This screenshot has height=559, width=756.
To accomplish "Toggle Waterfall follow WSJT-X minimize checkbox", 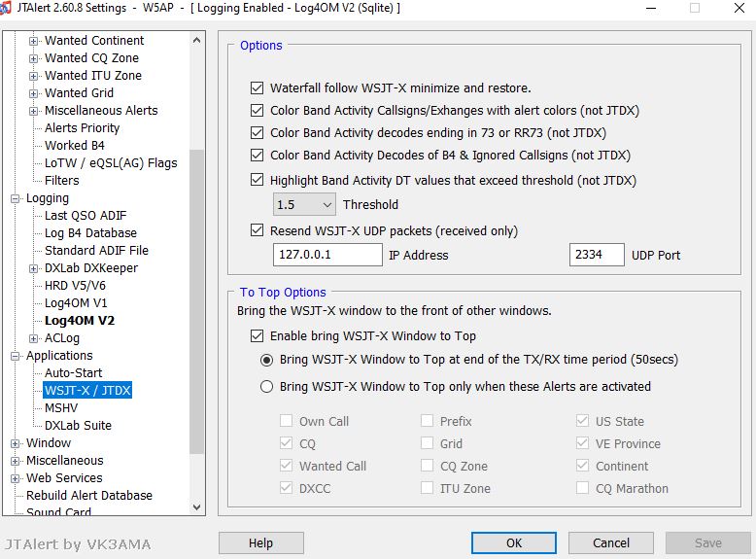I will tap(257, 87).
